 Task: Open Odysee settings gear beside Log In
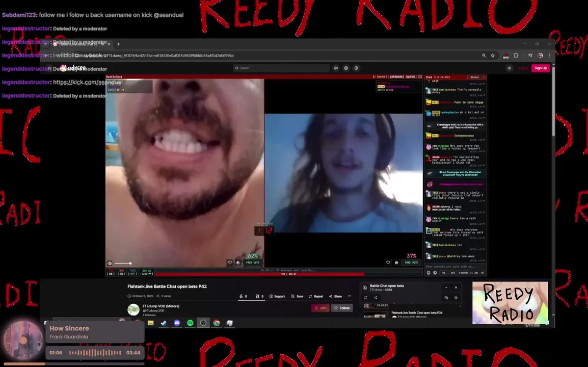point(509,68)
